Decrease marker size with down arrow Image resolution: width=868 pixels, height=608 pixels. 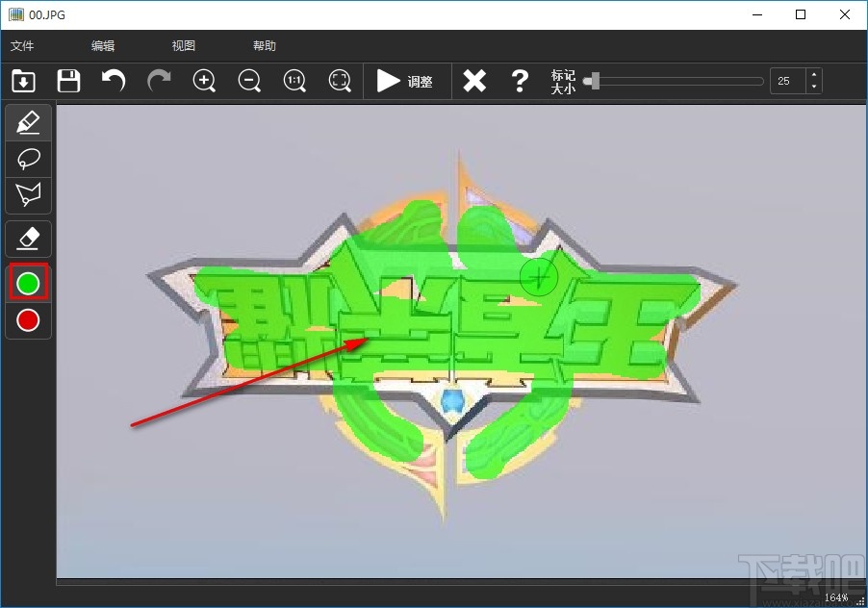[814, 88]
